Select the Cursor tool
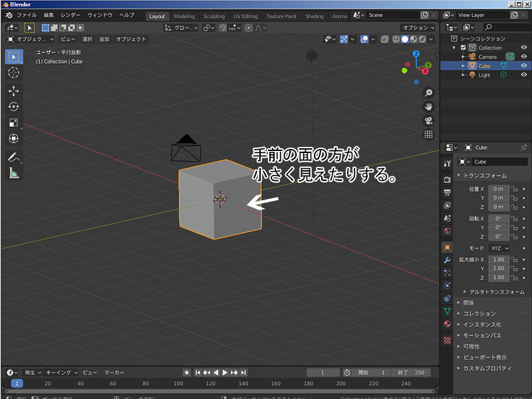The width and height of the screenshot is (532, 399). (13, 72)
